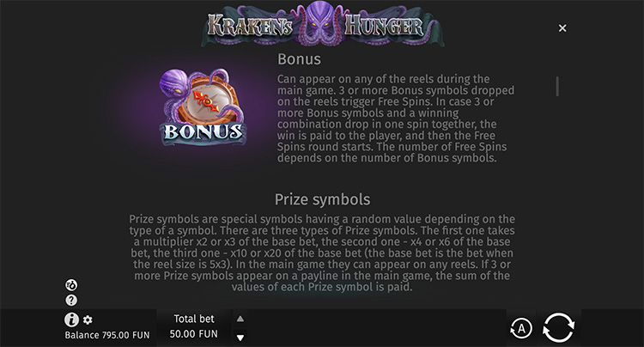Click the Bonus section heading
The width and height of the screenshot is (644, 347).
click(299, 59)
